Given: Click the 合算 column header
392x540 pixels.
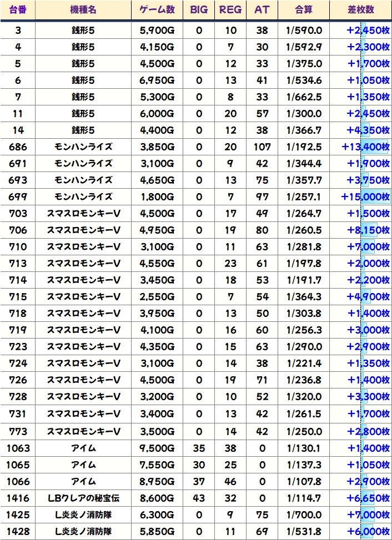Looking at the screenshot, I should point(304,10).
